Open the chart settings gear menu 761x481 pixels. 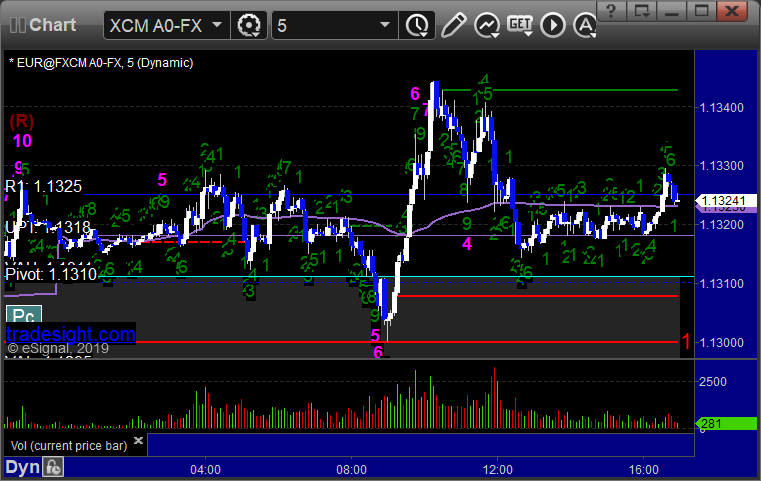[x=248, y=25]
